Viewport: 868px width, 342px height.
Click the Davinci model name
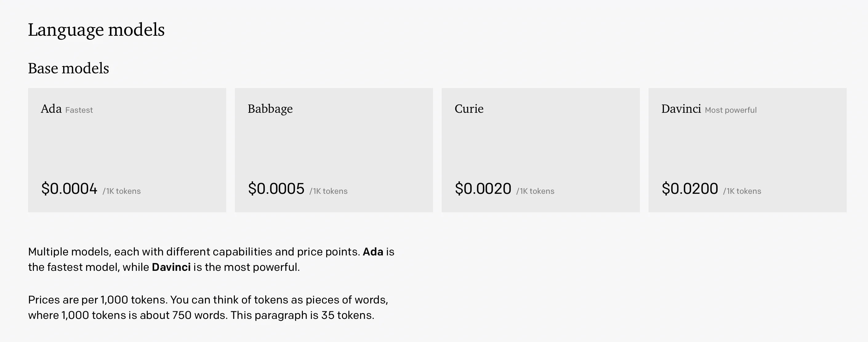[x=681, y=108]
